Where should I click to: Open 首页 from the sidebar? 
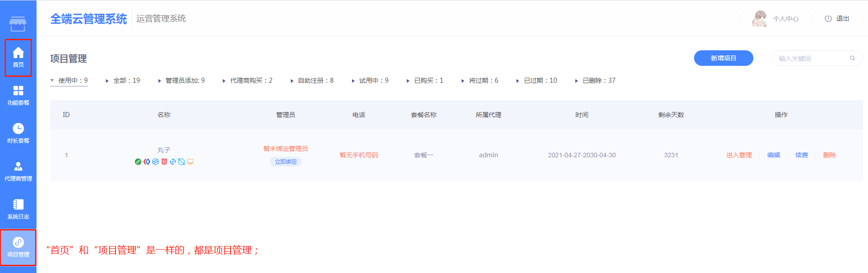[x=18, y=58]
